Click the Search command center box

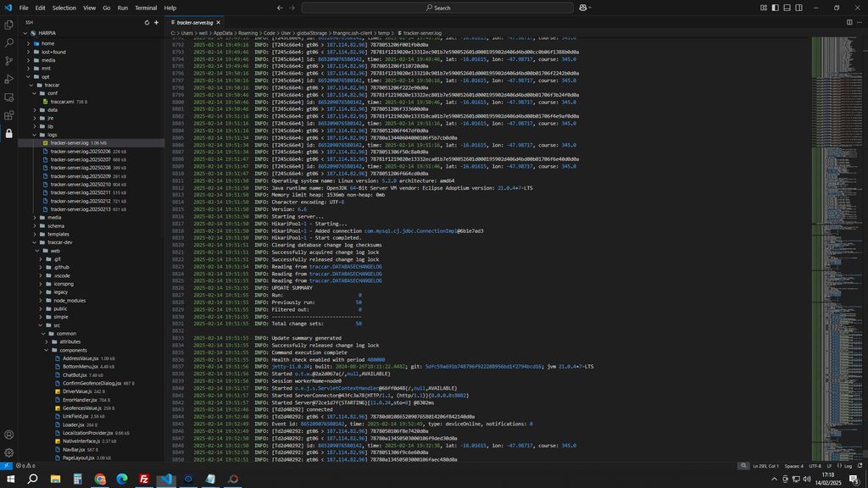point(438,8)
